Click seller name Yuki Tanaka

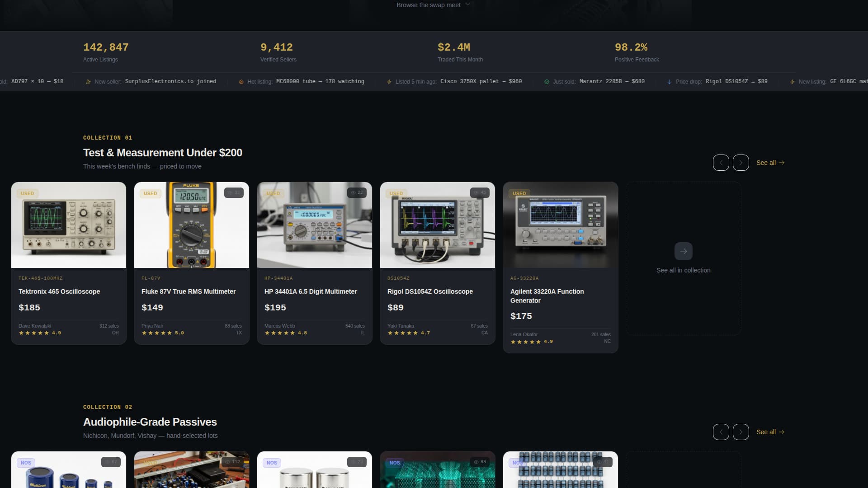[401, 326]
